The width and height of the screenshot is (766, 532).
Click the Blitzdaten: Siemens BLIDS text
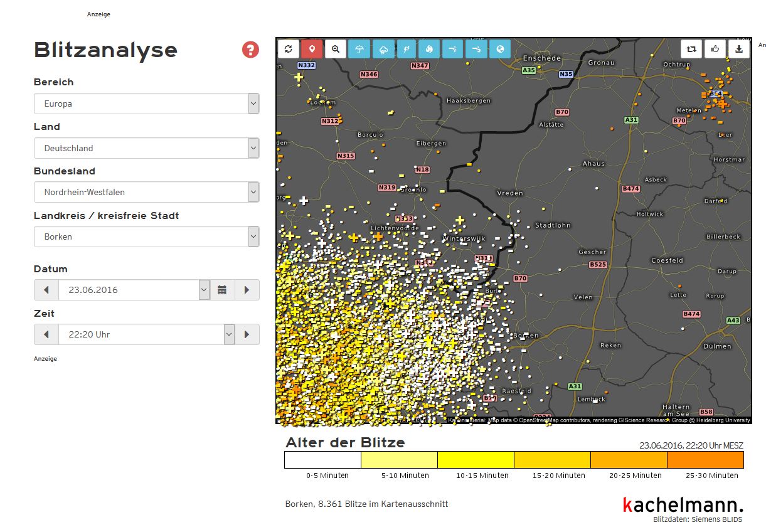698,519
